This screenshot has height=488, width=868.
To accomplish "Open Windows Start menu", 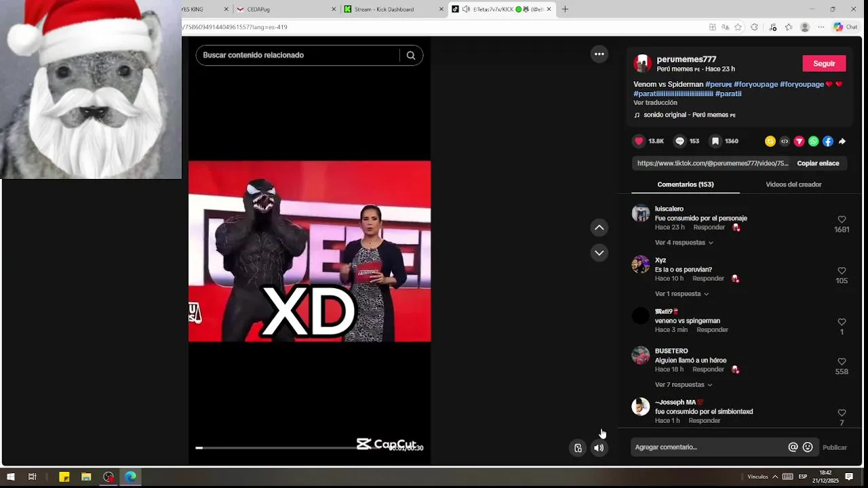I will pos(11,477).
